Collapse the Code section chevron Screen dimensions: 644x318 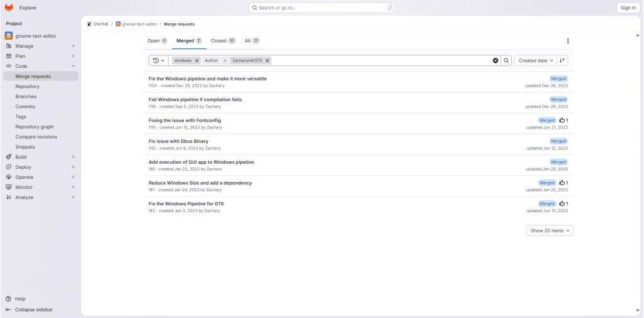pyautogui.click(x=73, y=66)
